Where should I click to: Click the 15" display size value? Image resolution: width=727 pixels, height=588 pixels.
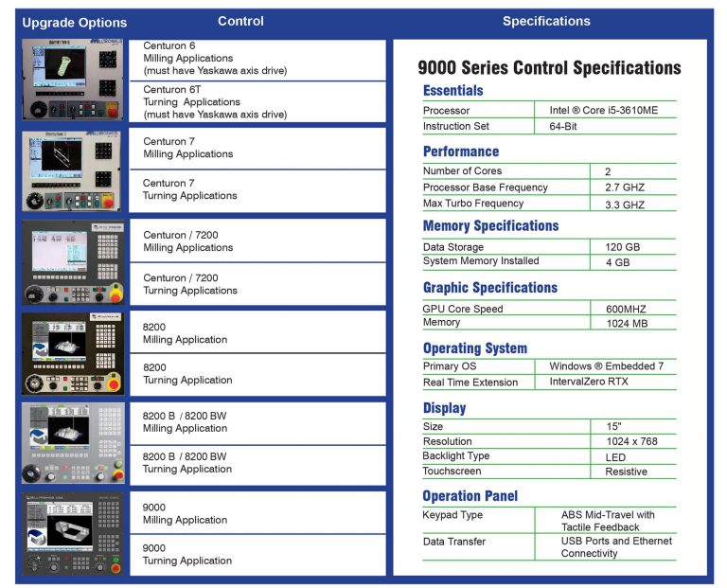click(x=613, y=426)
